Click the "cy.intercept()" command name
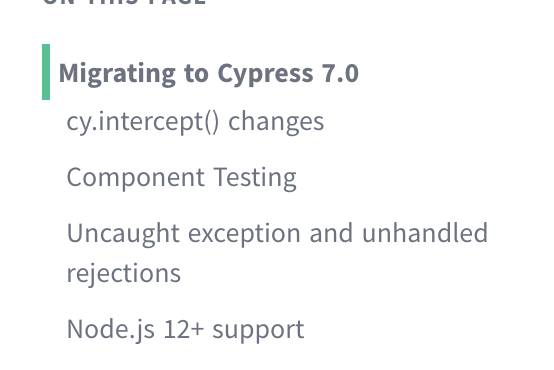The height and width of the screenshot is (370, 554). coord(143,122)
